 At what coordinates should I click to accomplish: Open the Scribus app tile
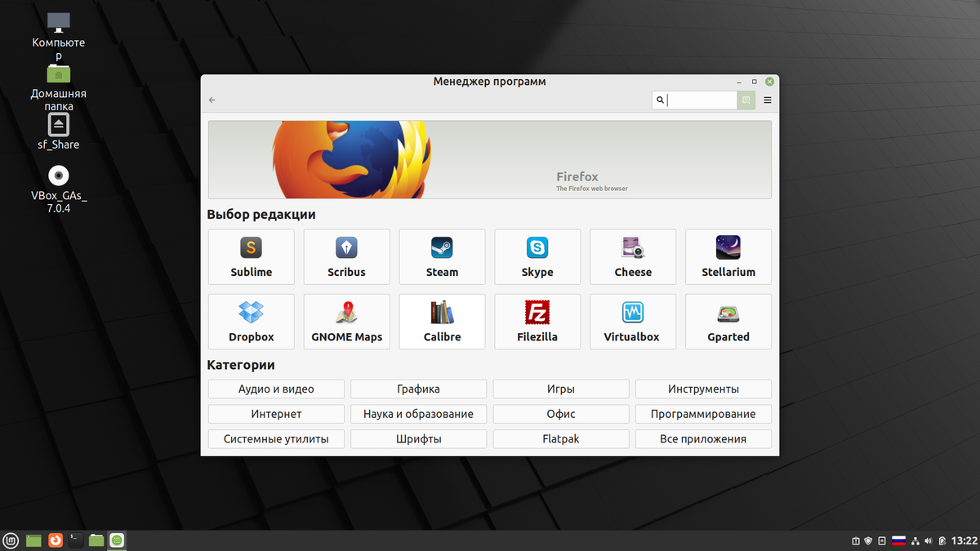(346, 257)
